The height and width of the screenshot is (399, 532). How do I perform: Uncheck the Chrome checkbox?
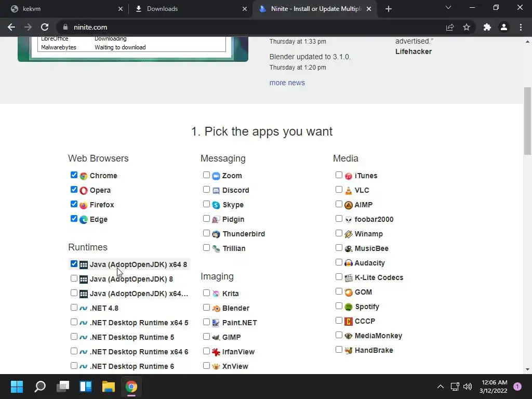coord(74,175)
